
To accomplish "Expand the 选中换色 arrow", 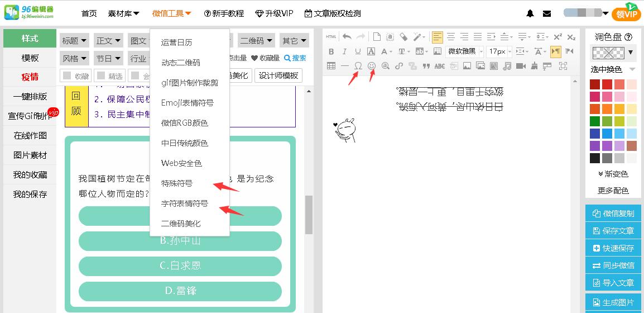I will click(632, 69).
